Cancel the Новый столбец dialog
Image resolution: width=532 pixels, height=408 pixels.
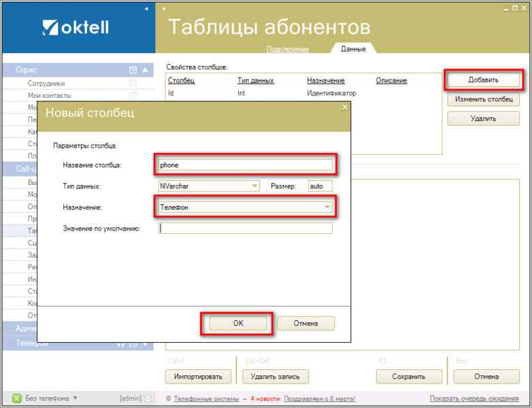click(x=305, y=323)
